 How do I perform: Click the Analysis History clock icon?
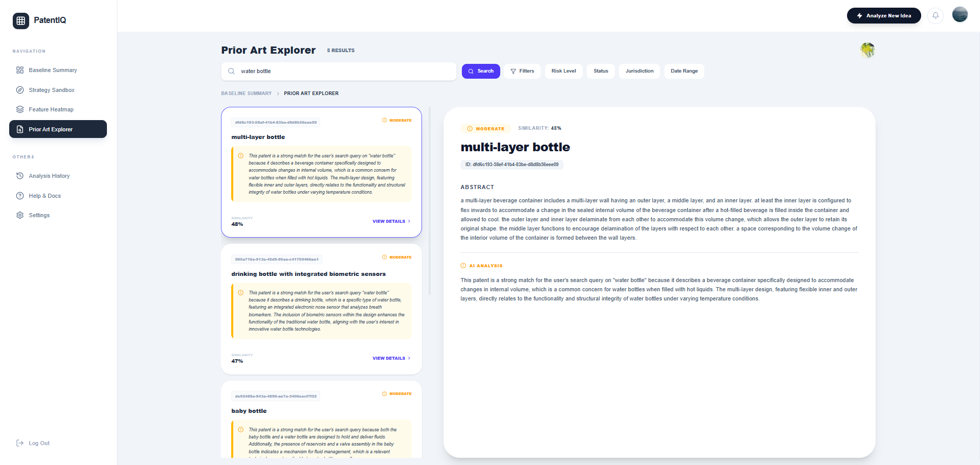(20, 176)
